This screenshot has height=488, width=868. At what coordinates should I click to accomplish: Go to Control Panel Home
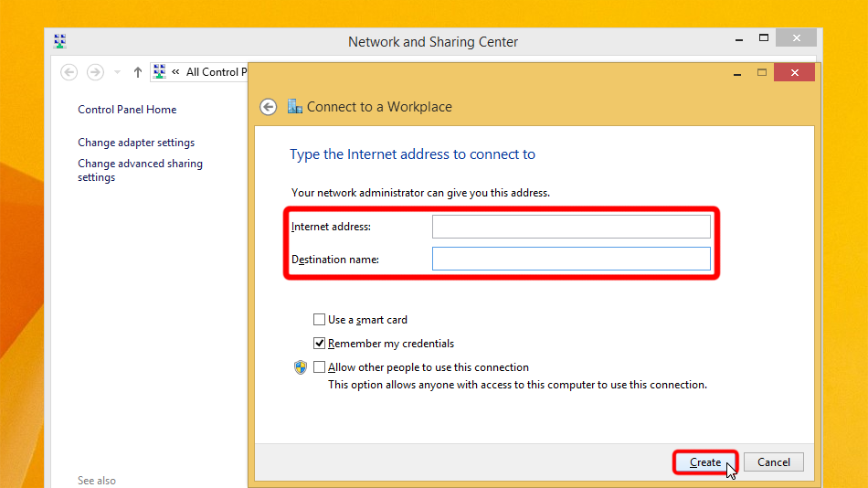127,110
